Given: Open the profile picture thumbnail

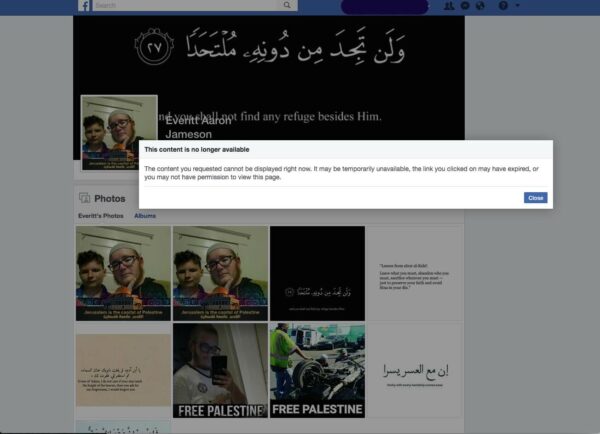Looking at the screenshot, I should [x=119, y=128].
